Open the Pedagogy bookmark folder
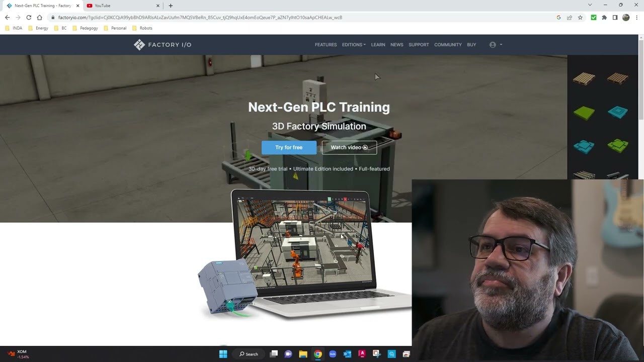Screen dimensions: 644x362 (x=86, y=28)
